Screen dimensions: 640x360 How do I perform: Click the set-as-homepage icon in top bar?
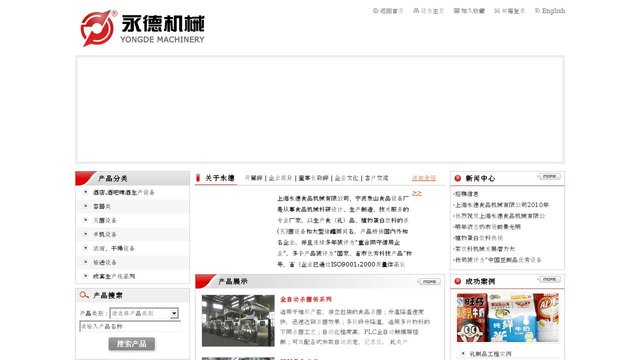[416, 11]
